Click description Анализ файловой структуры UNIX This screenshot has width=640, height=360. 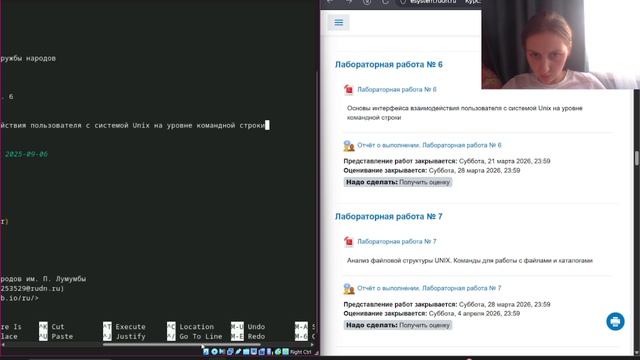tap(470, 260)
